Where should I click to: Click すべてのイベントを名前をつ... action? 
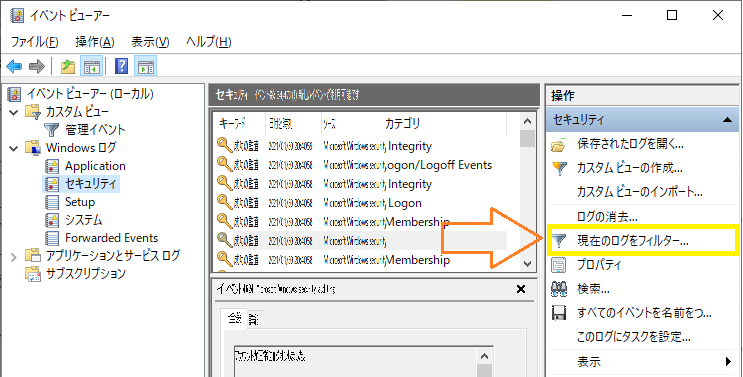pyautogui.click(x=644, y=313)
